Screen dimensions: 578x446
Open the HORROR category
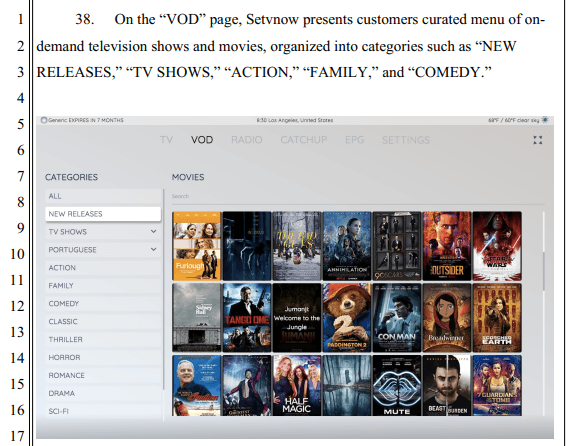coord(103,358)
